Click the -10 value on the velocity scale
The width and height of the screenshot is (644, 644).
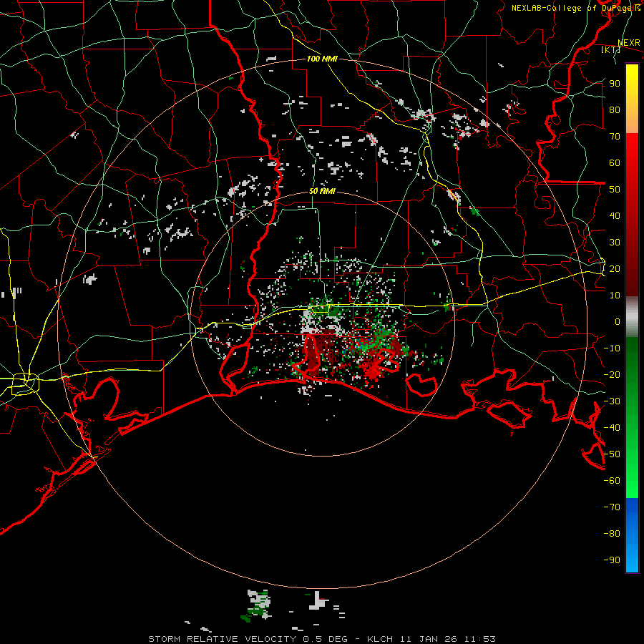pos(612,348)
